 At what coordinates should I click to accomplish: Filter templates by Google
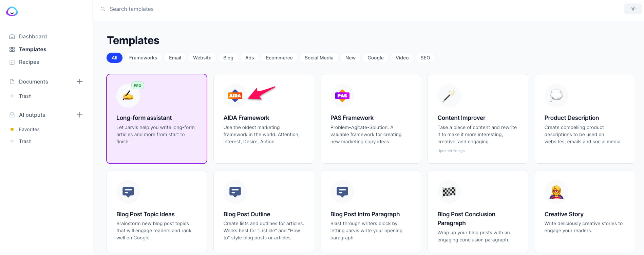(376, 58)
